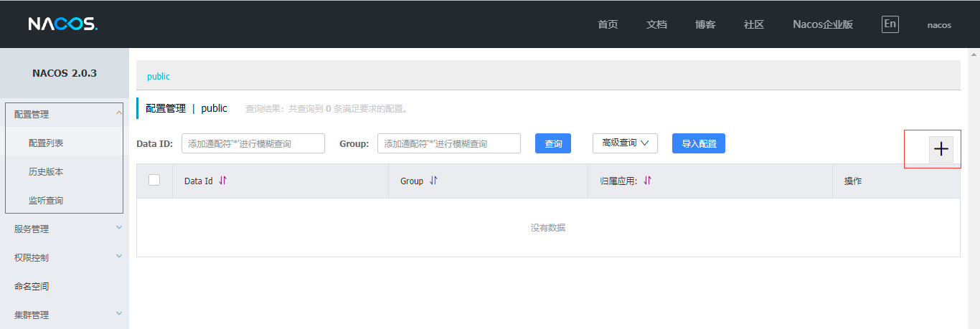Screen dimensions: 980x329
Task: Expand the 集群管理 menu section
Action: [64, 315]
